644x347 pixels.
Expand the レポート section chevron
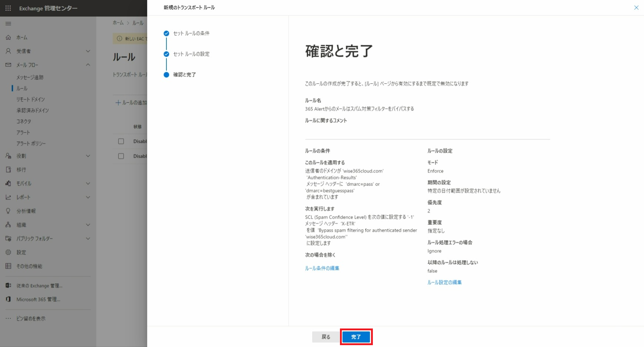(88, 197)
